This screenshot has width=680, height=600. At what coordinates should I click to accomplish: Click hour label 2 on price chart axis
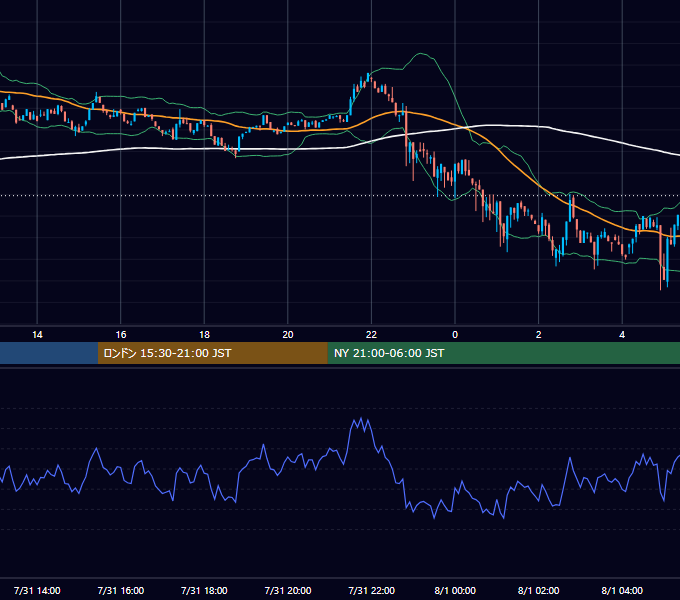coord(539,335)
